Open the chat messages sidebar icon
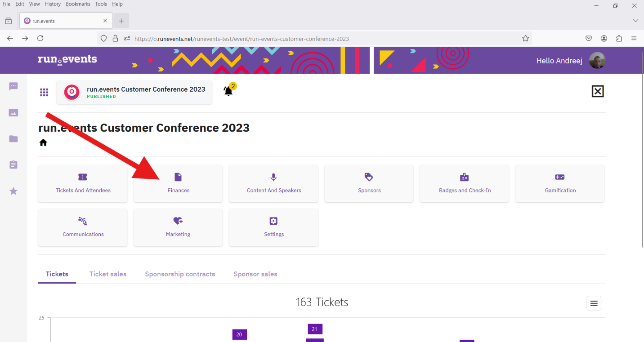 pyautogui.click(x=13, y=86)
